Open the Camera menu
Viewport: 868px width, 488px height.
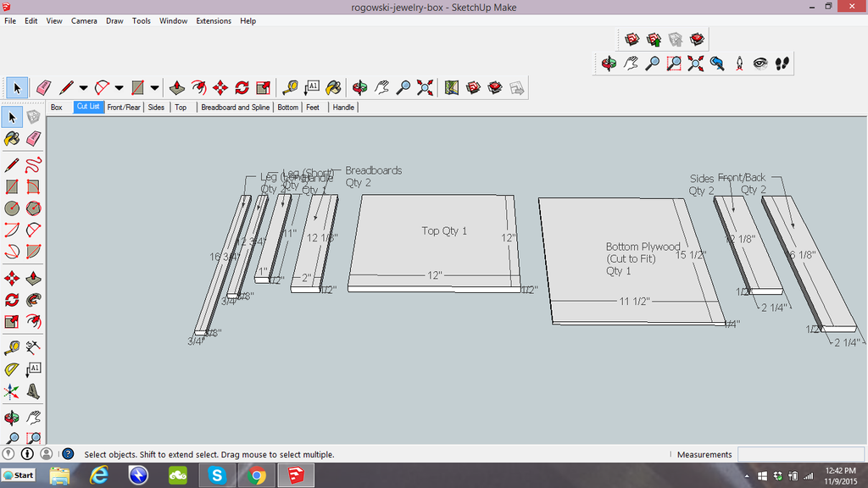click(84, 21)
